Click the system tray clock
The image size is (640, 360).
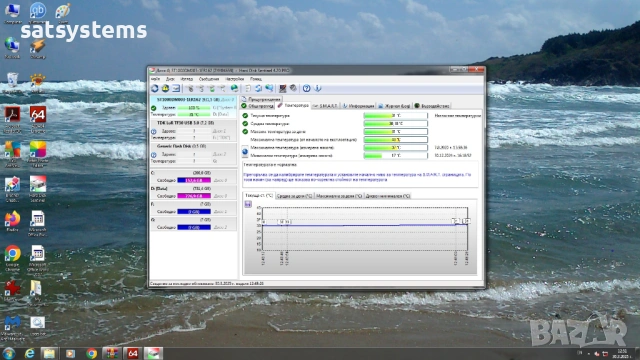pos(622,353)
